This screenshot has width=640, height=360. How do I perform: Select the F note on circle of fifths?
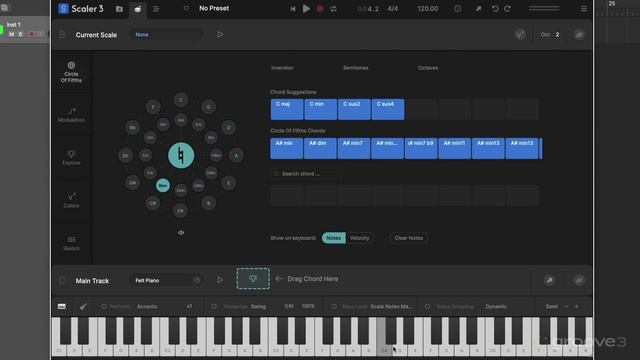coord(153,107)
